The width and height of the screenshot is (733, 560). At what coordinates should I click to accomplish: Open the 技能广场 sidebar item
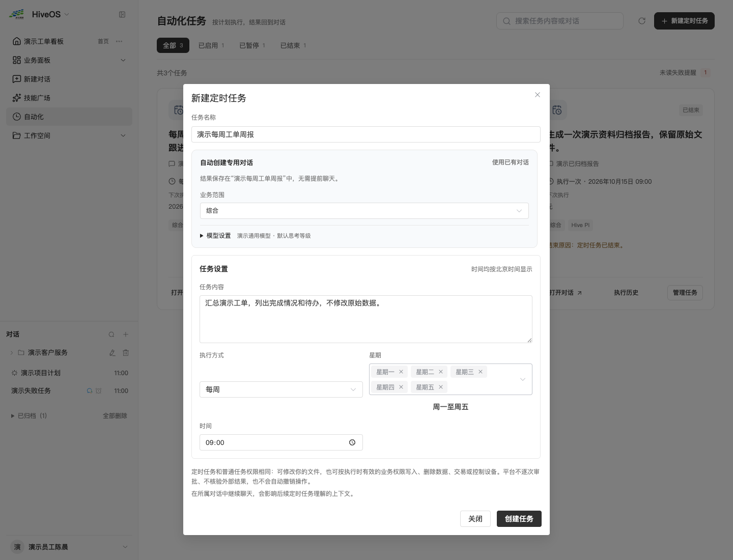(69, 98)
